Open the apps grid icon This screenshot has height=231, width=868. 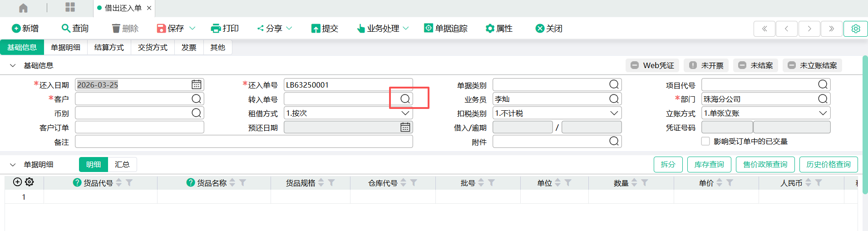70,7
